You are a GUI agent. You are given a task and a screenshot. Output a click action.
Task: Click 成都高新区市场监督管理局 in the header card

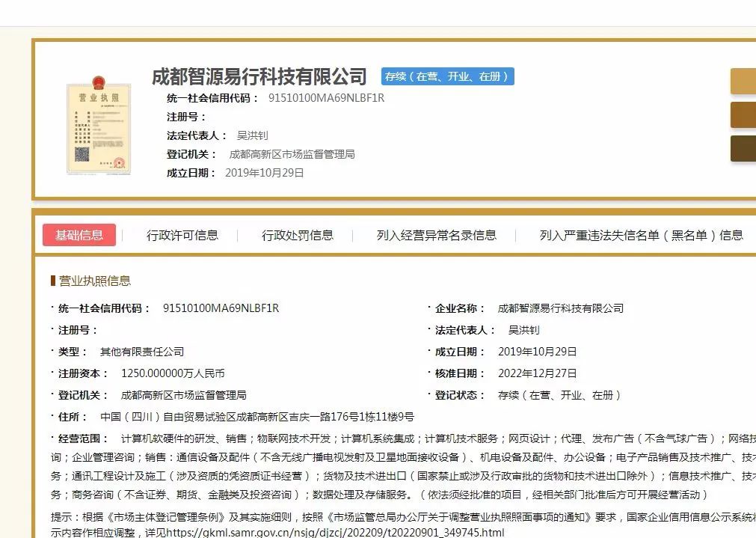292,154
